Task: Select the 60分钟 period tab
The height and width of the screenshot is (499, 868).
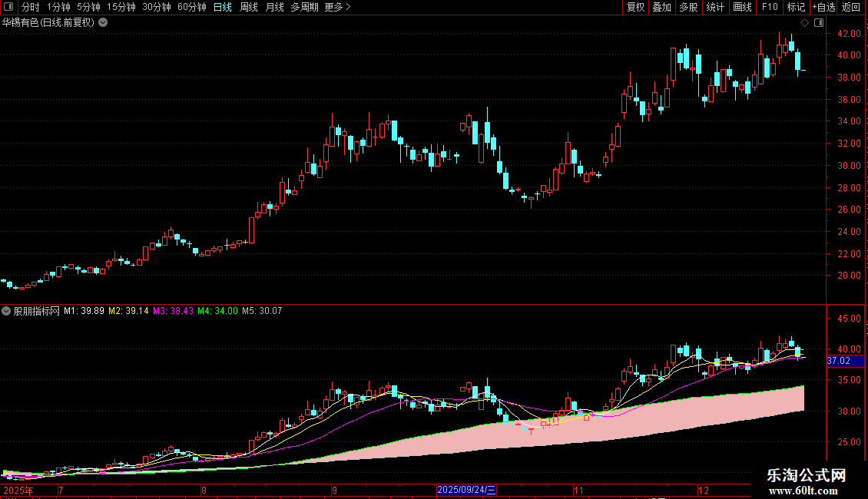Action: point(191,7)
